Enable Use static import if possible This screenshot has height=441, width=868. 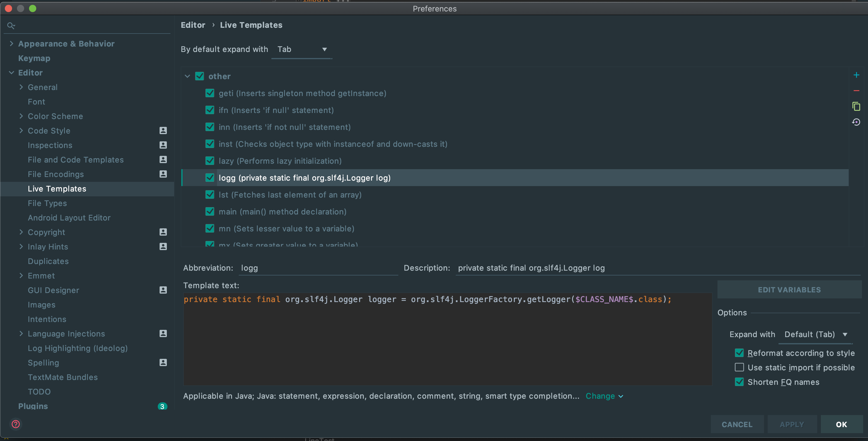(739, 367)
